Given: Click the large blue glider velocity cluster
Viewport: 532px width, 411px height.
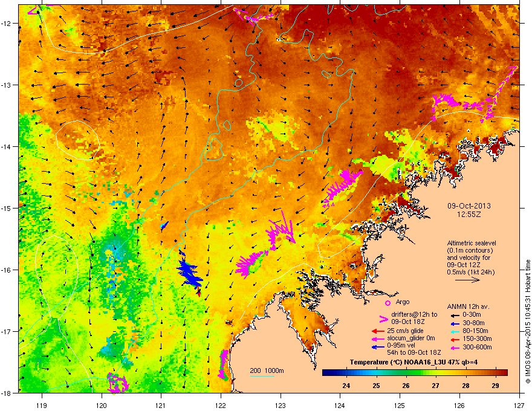Looking at the screenshot, I should point(189,271).
